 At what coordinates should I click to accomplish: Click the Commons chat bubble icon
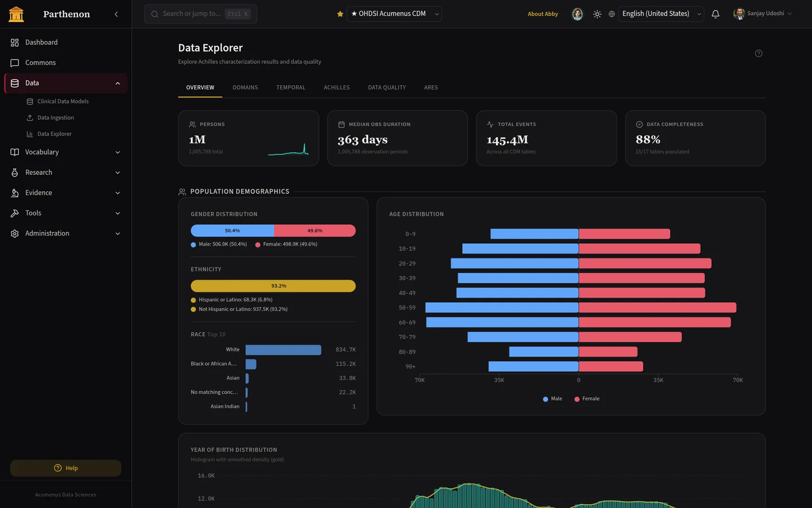click(x=15, y=63)
